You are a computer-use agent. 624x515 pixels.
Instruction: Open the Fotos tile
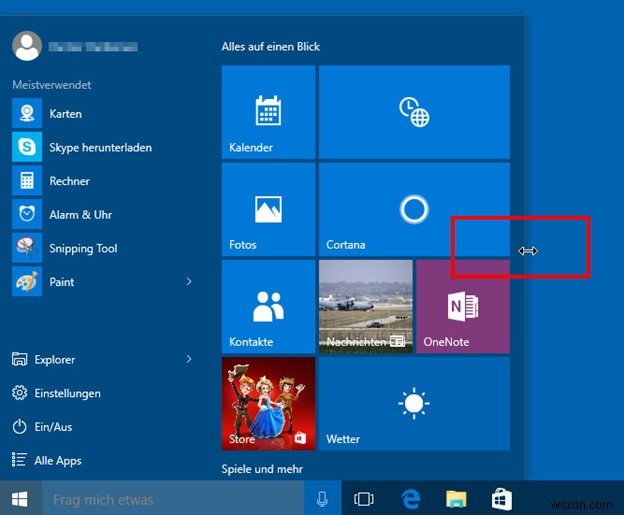[x=268, y=209]
